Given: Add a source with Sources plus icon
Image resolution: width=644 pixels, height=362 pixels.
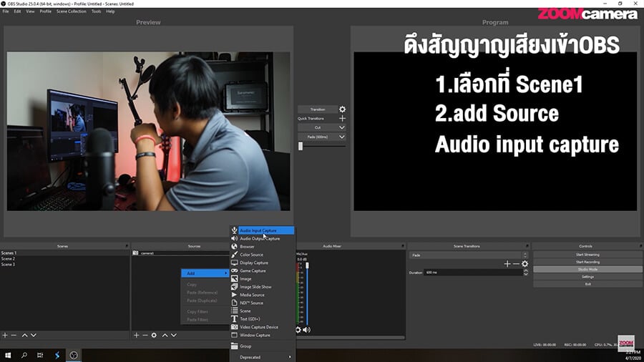Looking at the screenshot, I should coord(137,336).
